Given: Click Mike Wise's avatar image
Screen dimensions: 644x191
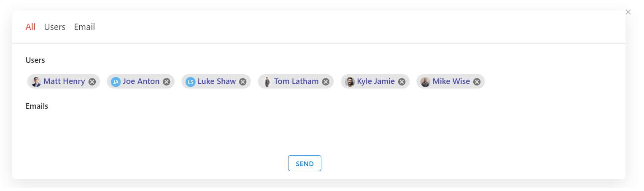Looking at the screenshot, I should pos(425,82).
